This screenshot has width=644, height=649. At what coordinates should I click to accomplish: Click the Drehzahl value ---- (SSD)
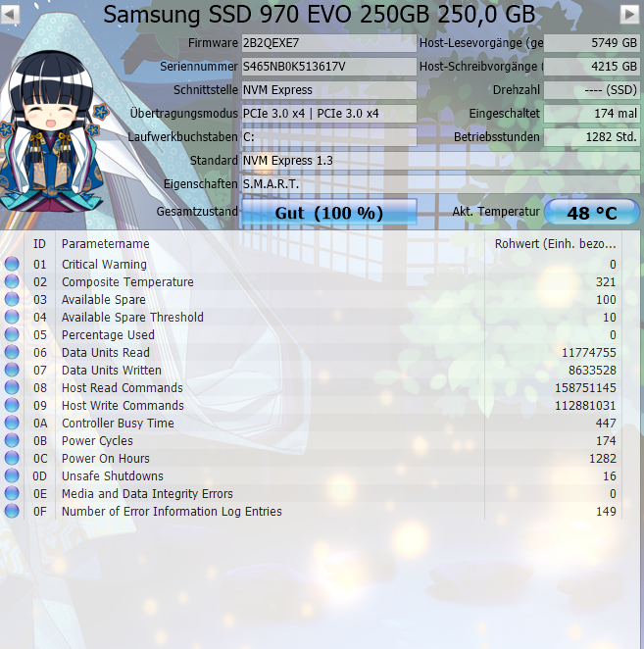(592, 90)
